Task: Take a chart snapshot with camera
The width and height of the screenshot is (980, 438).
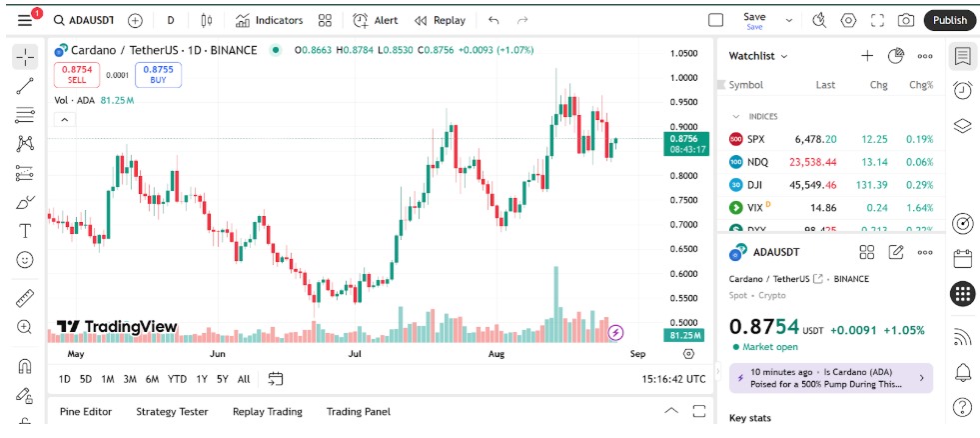Action: coord(906,20)
